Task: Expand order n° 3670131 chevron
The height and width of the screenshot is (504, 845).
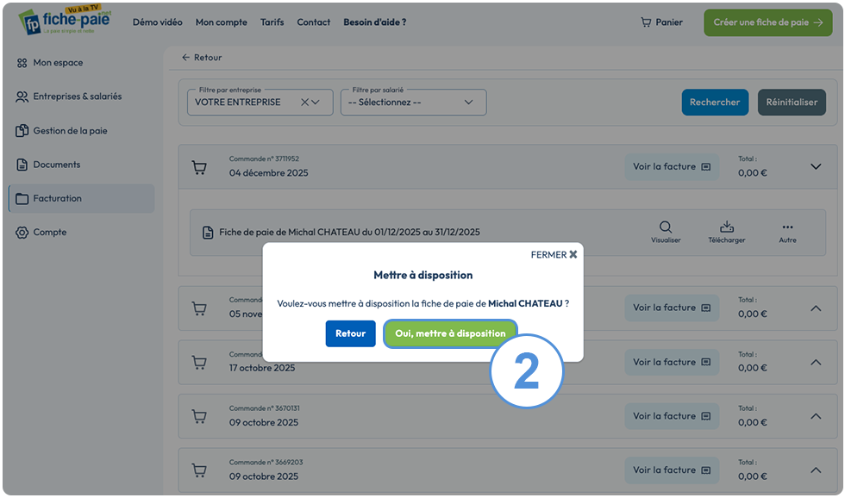Action: coord(816,416)
